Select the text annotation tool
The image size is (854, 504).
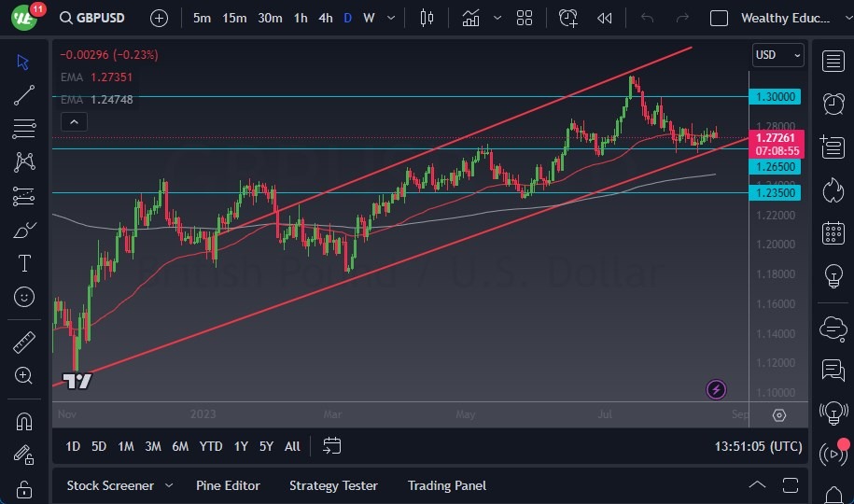(24, 263)
